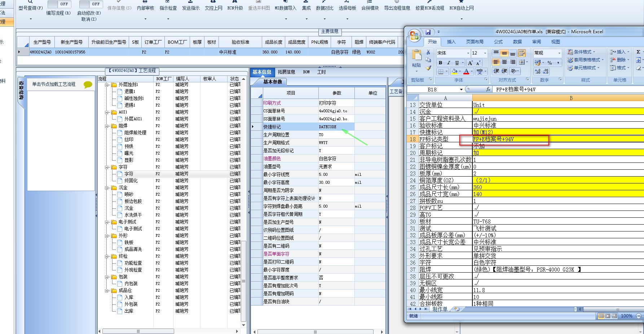Decrease font size with the small A icon

[x=478, y=63]
